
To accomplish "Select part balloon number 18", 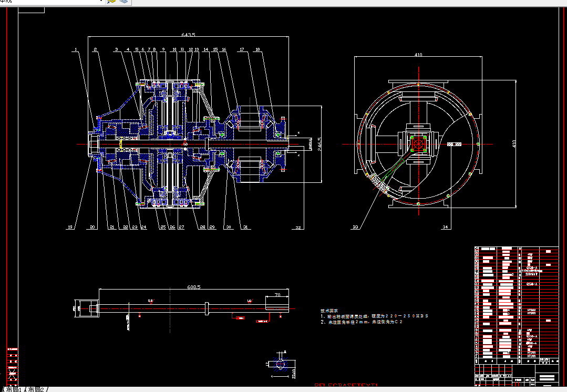I will coord(257,49).
